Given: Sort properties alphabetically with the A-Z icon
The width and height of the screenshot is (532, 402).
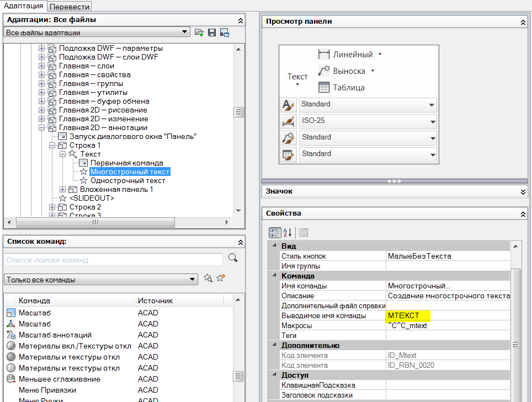Looking at the screenshot, I should pyautogui.click(x=288, y=233).
